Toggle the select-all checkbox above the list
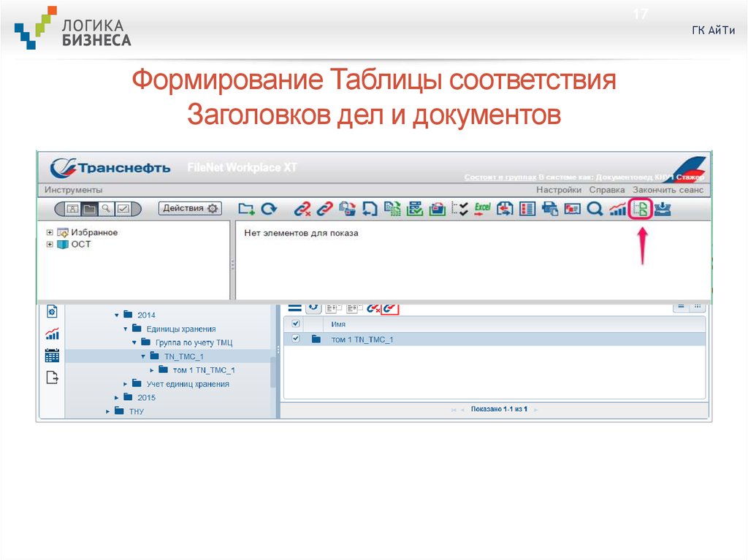The height and width of the screenshot is (560, 748). click(297, 323)
